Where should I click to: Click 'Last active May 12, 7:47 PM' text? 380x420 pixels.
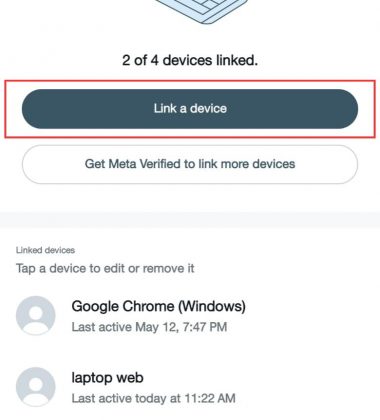149,327
